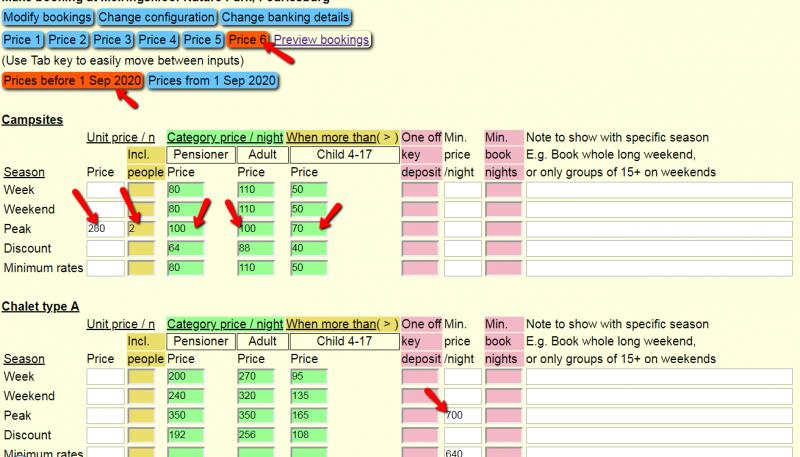Open the Preview bookings link
Screen dimensions: 800x457
321,40
